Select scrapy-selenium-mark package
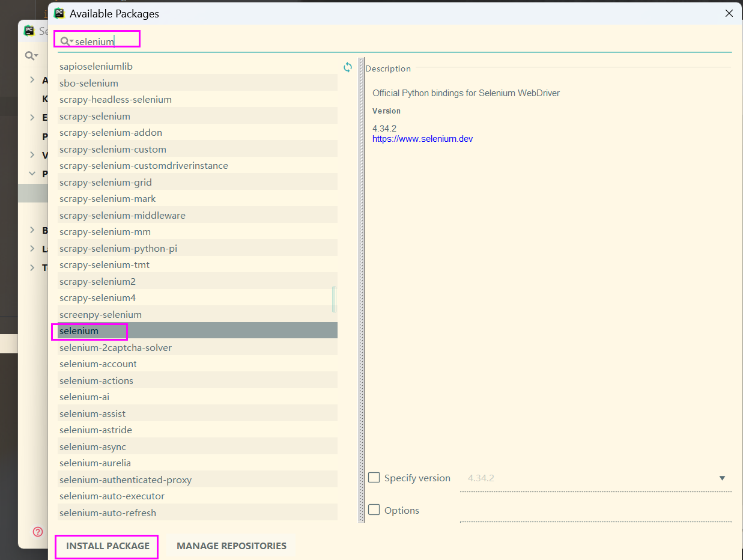Screen dimensions: 743x560 tap(198, 198)
